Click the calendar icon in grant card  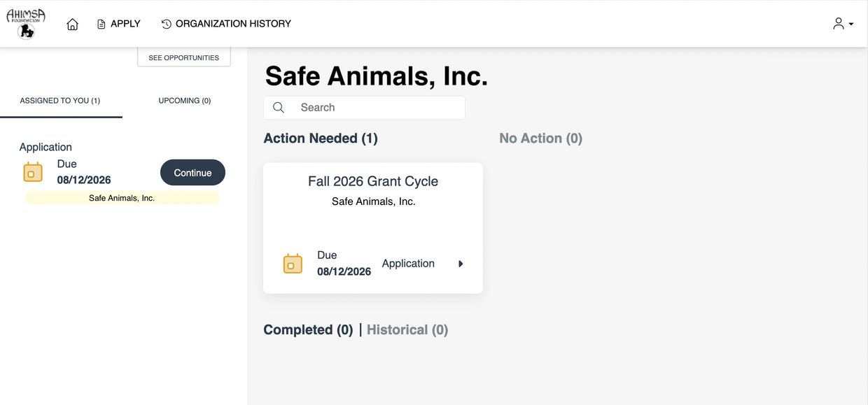click(293, 264)
